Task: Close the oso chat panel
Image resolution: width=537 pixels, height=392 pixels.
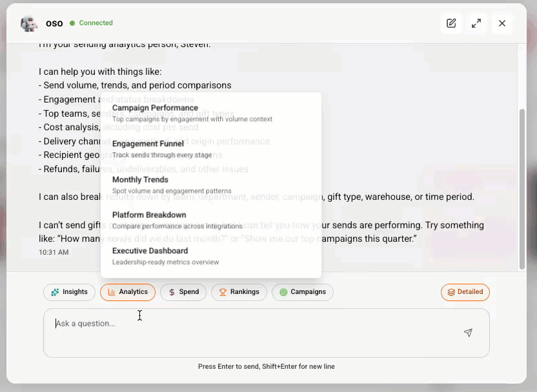Action: [x=502, y=23]
